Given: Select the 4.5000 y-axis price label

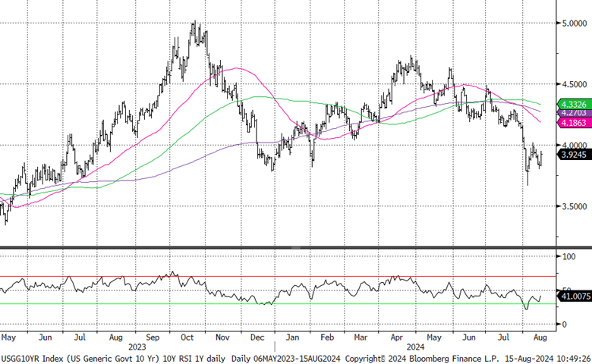Looking at the screenshot, I should (572, 84).
